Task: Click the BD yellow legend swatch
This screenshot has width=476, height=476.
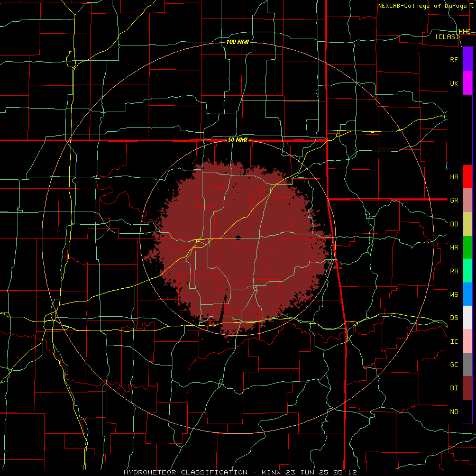Action: pyautogui.click(x=467, y=224)
